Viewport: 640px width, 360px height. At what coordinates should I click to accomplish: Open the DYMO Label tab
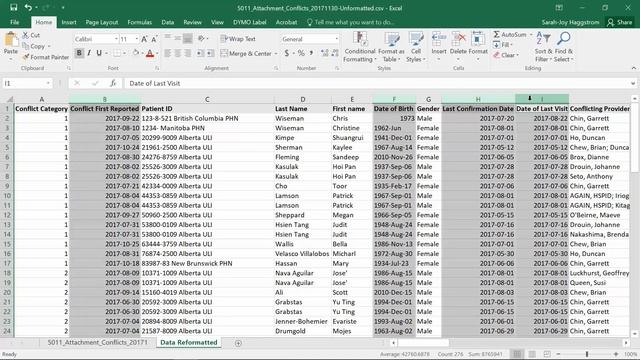click(x=249, y=22)
